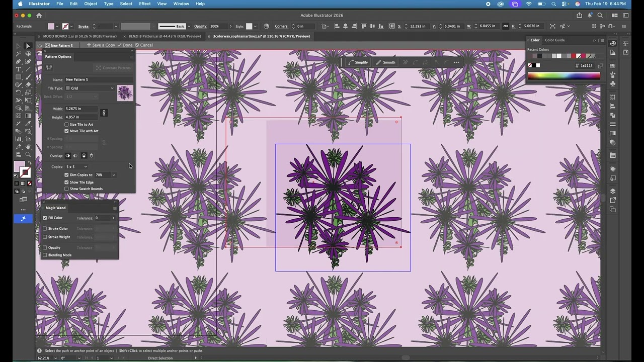Open the Gradient panel icon in dock
The width and height of the screenshot is (644, 362).
[613, 133]
